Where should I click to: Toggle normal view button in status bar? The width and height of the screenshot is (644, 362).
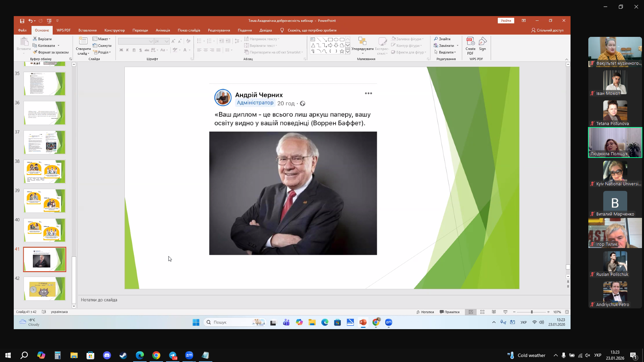click(471, 312)
